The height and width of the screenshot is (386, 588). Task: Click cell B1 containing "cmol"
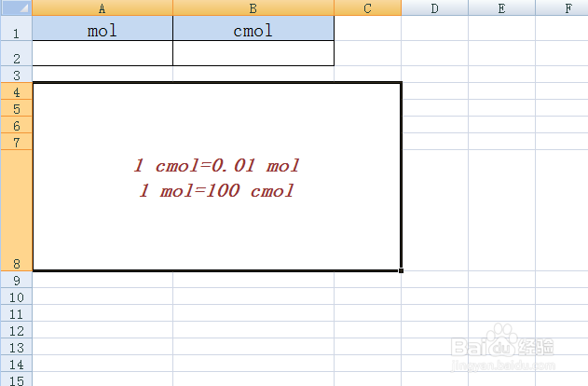click(x=253, y=28)
